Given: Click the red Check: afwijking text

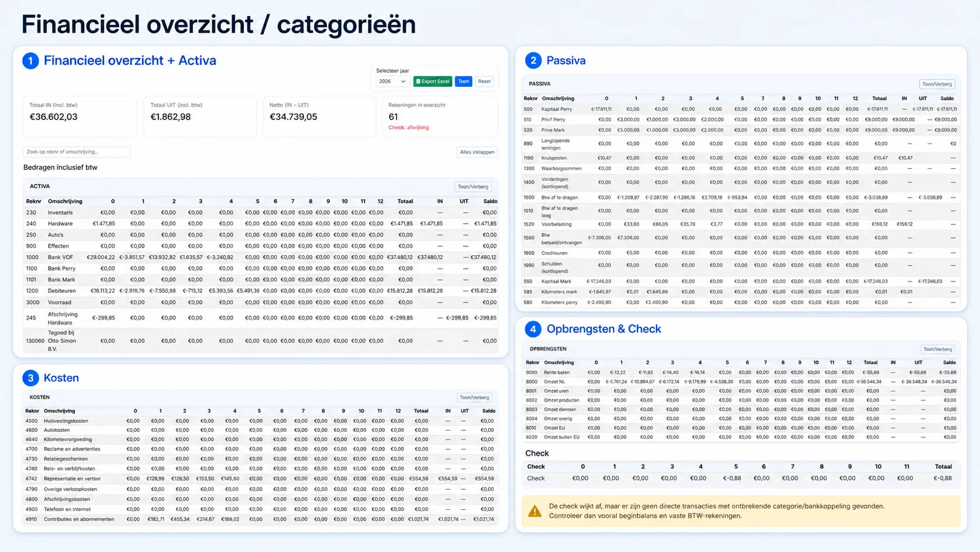Looking at the screenshot, I should pos(409,127).
